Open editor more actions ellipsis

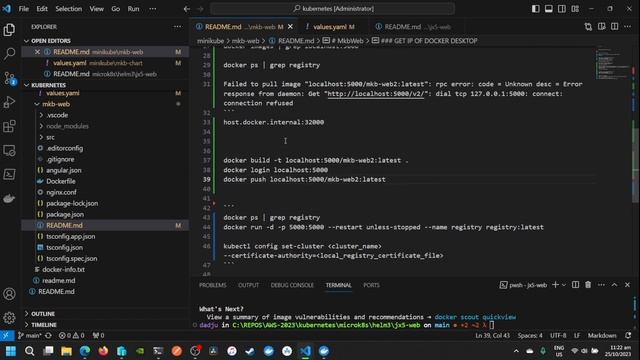click(627, 27)
